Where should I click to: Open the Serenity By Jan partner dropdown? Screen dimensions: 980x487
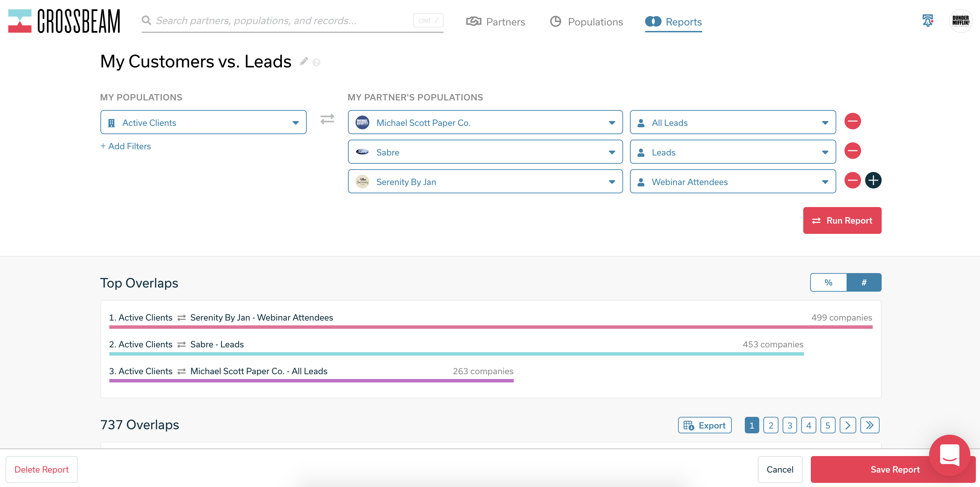tap(485, 182)
